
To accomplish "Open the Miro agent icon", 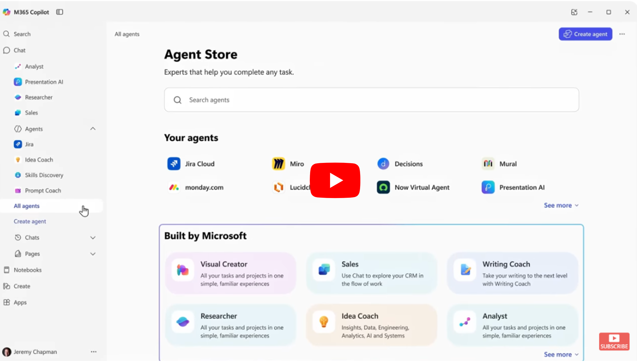I will click(x=278, y=164).
